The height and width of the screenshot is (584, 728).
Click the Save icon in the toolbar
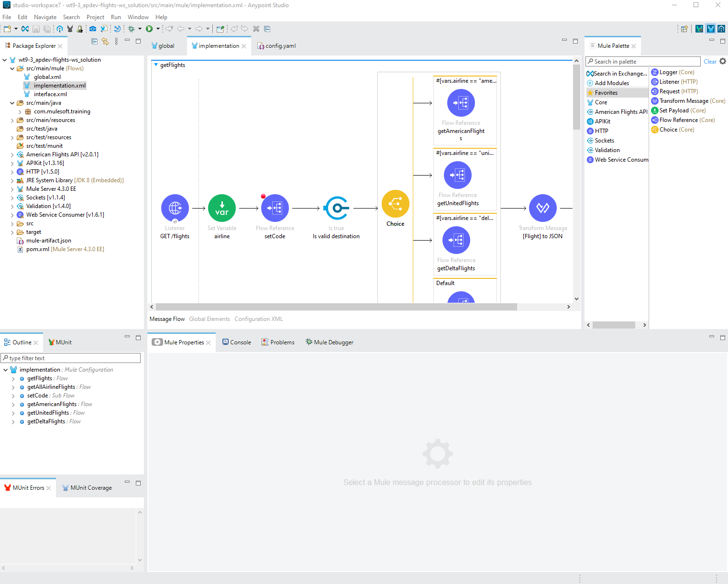pyautogui.click(x=36, y=28)
